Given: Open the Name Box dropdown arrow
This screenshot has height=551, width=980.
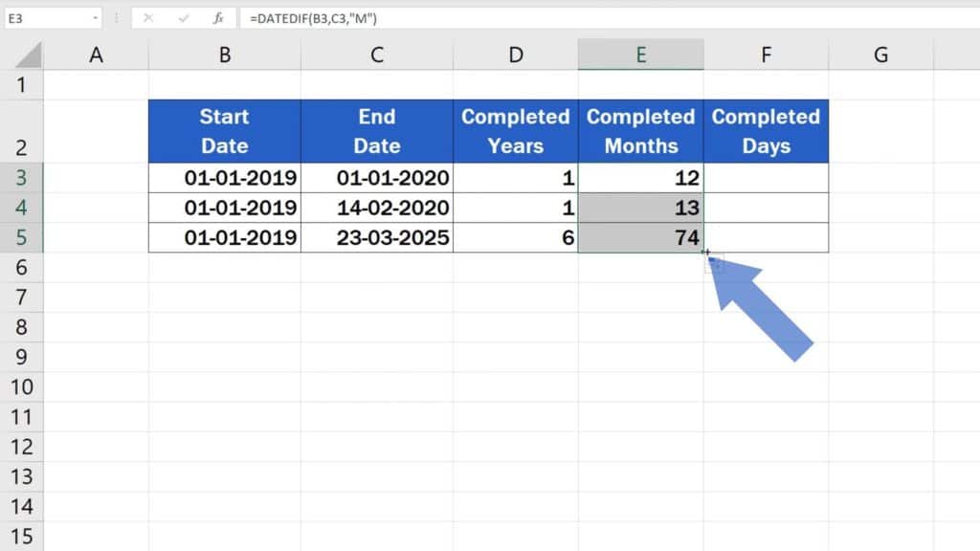Looking at the screenshot, I should click(x=95, y=18).
